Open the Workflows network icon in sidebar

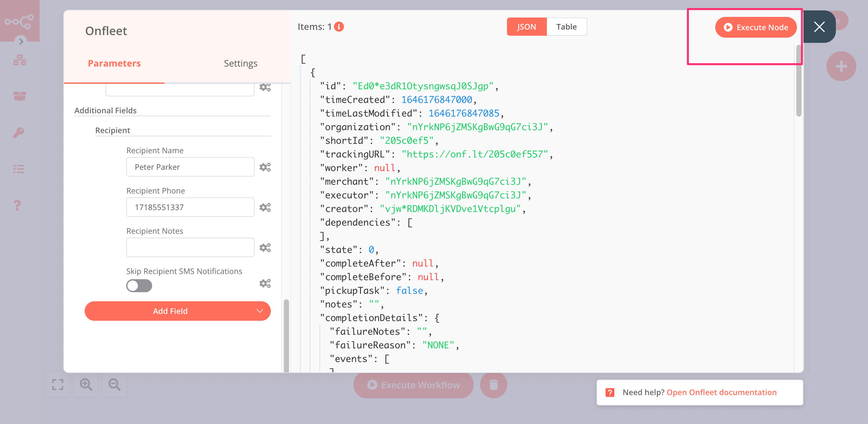(x=19, y=60)
